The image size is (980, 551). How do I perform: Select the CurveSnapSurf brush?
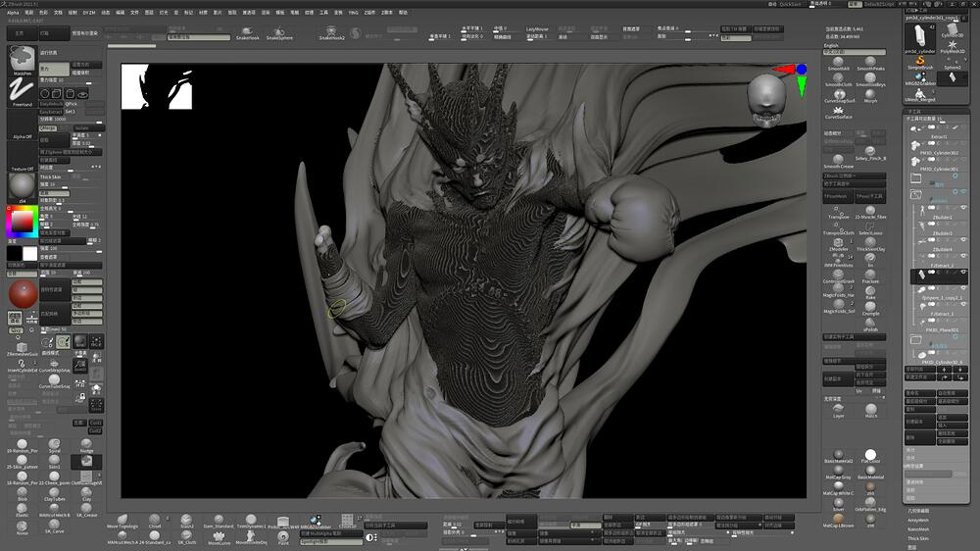click(x=839, y=96)
